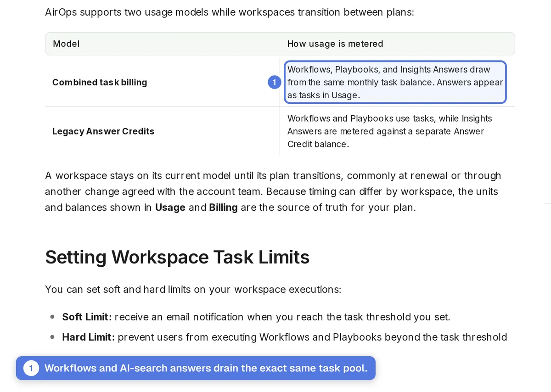Click the 'Setting Workspace Task Limits' heading
The image size is (551, 392).
click(177, 257)
